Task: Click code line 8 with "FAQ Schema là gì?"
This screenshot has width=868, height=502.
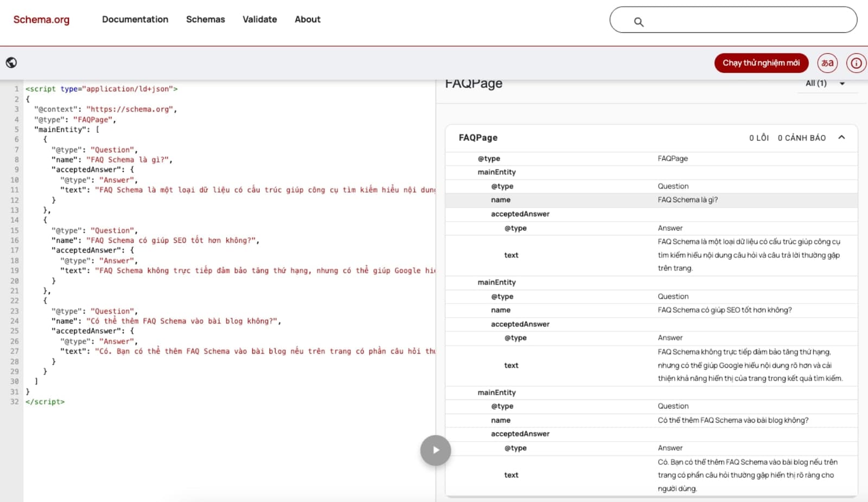Action: point(112,159)
